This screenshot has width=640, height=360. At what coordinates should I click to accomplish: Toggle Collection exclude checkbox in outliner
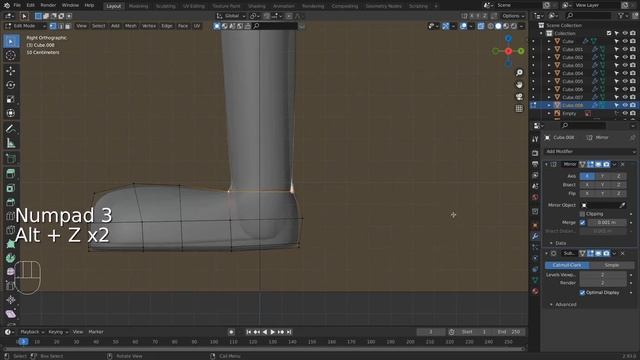pyautogui.click(x=609, y=33)
